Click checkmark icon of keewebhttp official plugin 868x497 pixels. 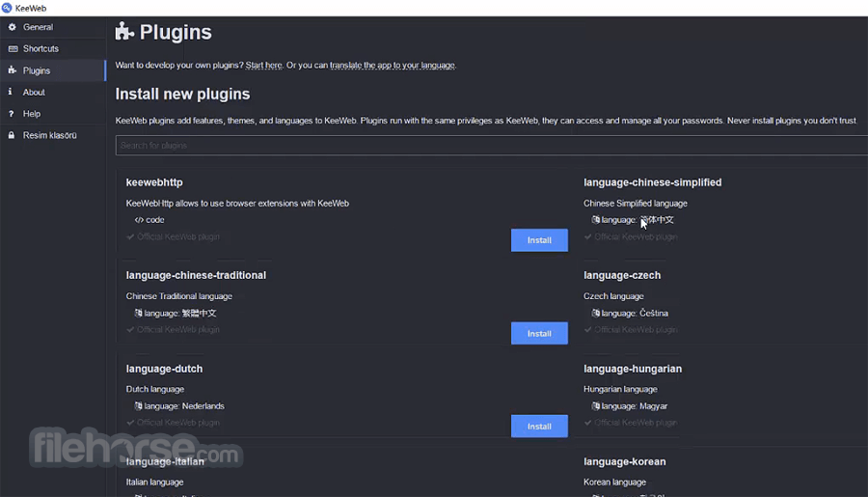pyautogui.click(x=130, y=236)
